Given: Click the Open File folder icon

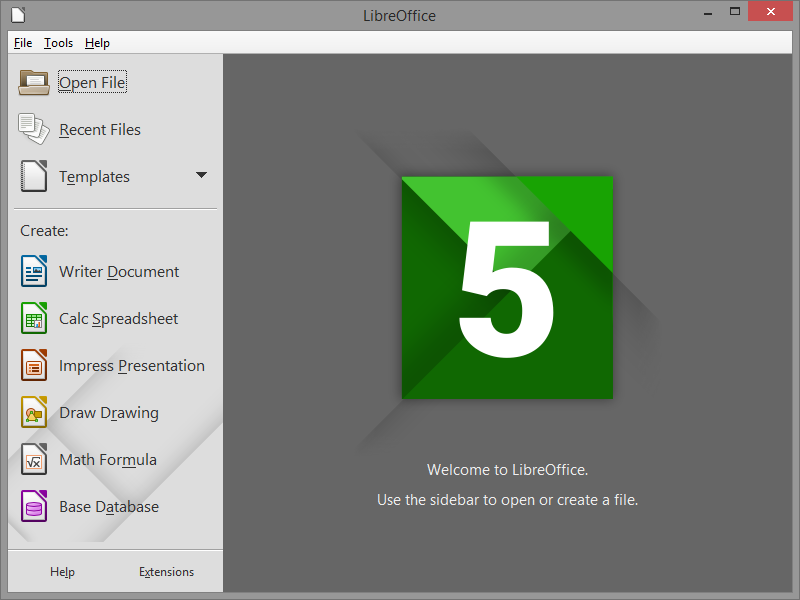Looking at the screenshot, I should tap(34, 82).
